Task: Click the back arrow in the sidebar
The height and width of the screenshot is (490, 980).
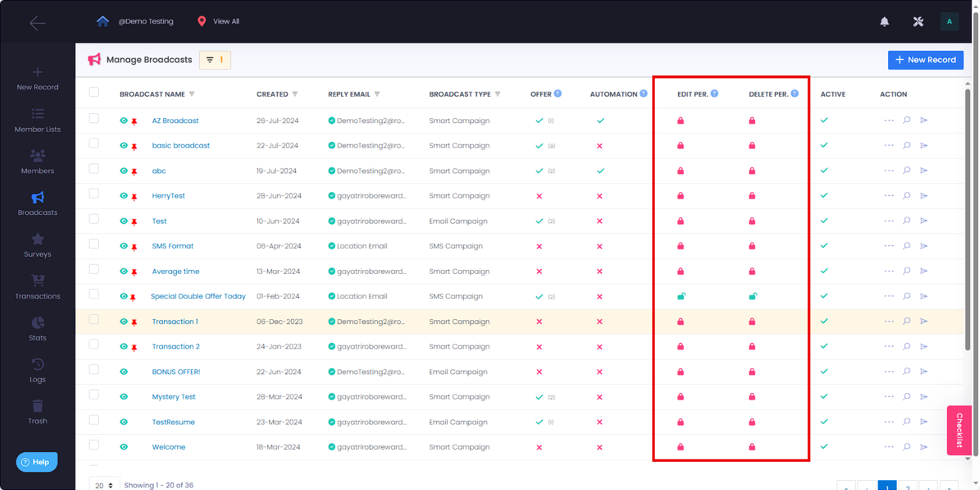Action: click(38, 23)
